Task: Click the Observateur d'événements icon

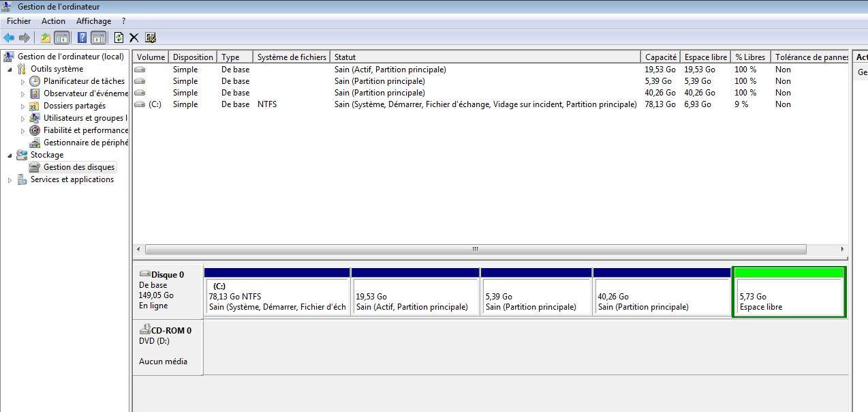Action: 35,93
